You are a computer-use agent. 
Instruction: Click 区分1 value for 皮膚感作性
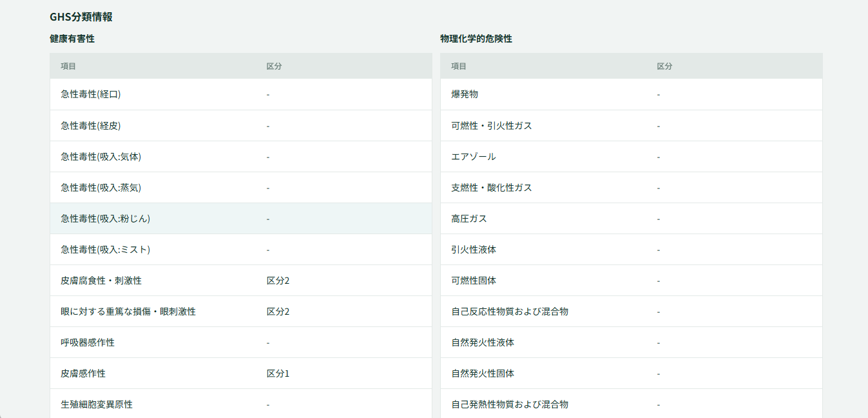tap(278, 373)
